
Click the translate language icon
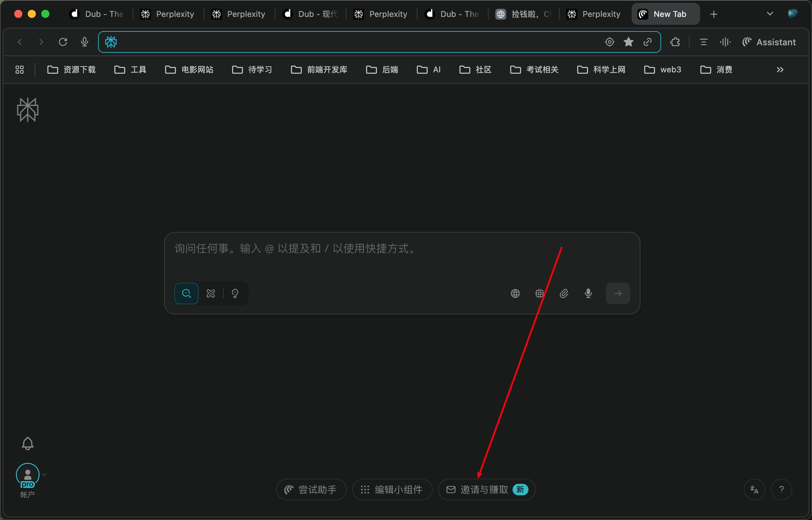click(x=754, y=489)
